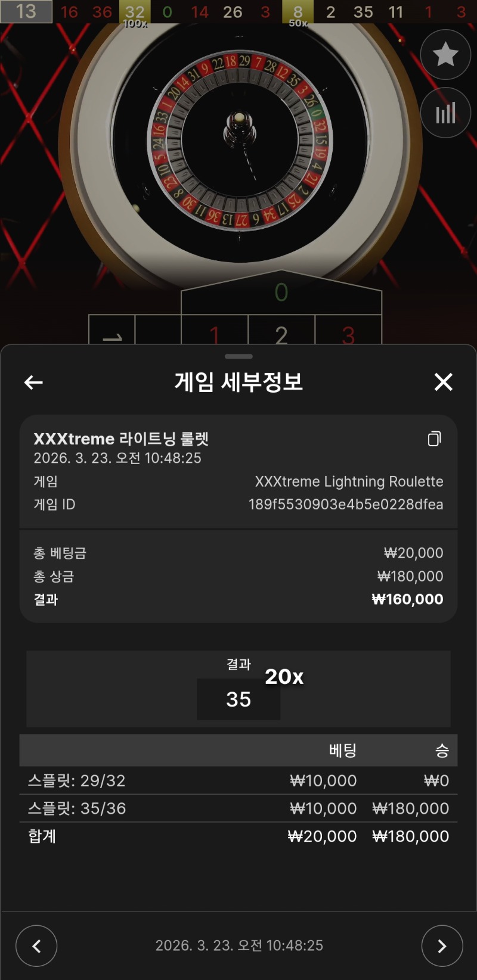Open favorites with the star icon
The width and height of the screenshot is (477, 980).
(x=445, y=55)
